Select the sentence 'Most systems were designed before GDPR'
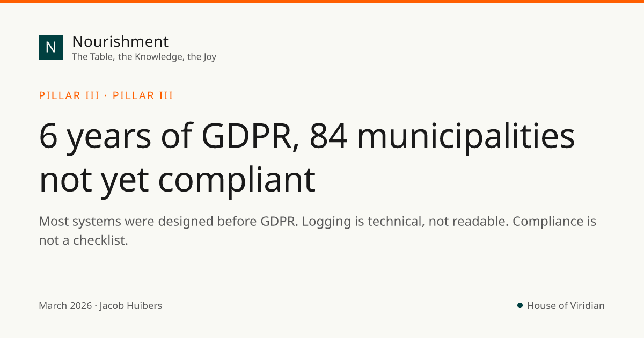 169,221
